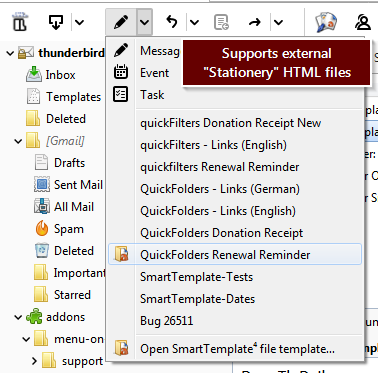Open the Spam folder
378x373 pixels.
[x=69, y=229]
